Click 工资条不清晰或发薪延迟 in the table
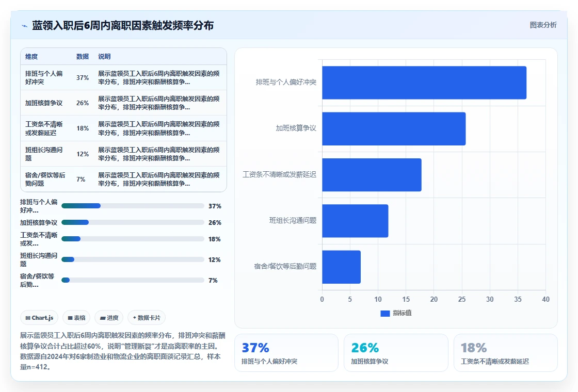 coord(44,128)
